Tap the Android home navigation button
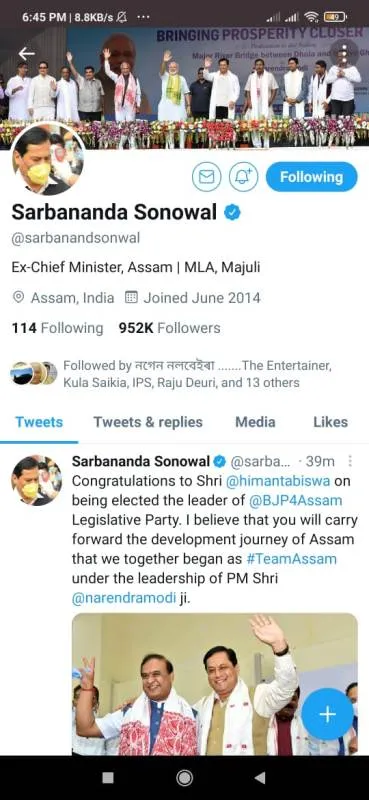Screen dimensions: 369x800 point(184,778)
